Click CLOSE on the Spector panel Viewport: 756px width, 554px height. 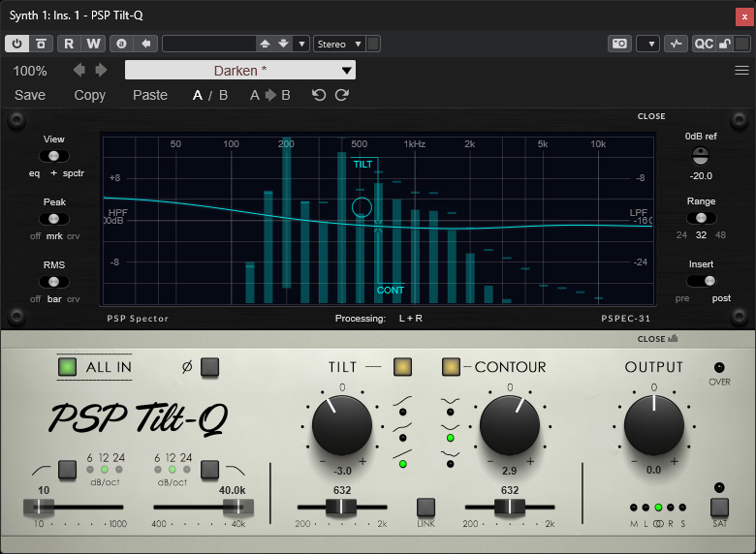(651, 116)
